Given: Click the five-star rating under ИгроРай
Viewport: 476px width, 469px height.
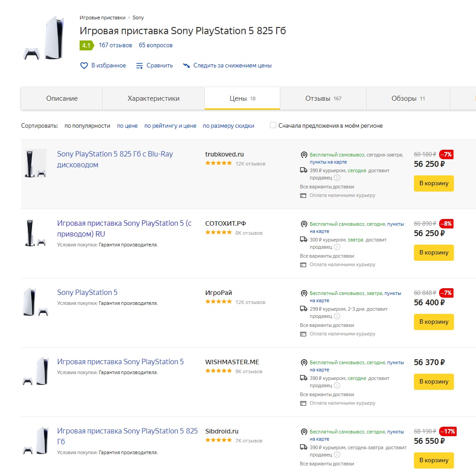Looking at the screenshot, I should [218, 302].
